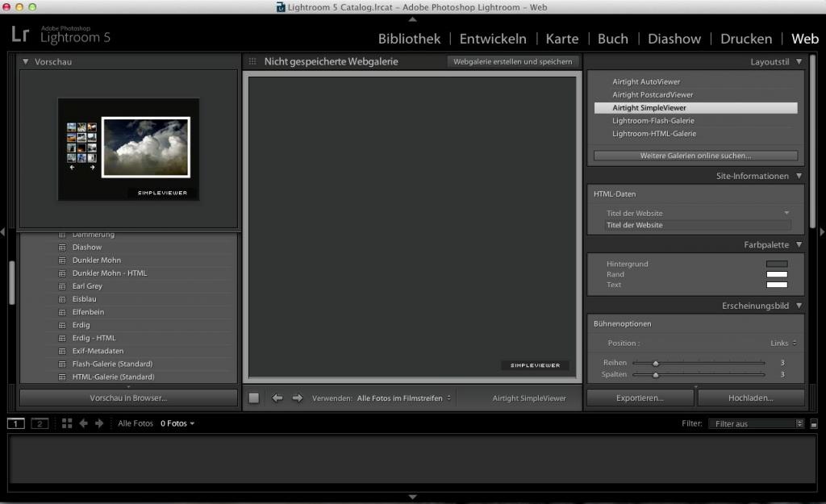Open the Rand color swatch
Image resolution: width=826 pixels, height=504 pixels.
(777, 274)
